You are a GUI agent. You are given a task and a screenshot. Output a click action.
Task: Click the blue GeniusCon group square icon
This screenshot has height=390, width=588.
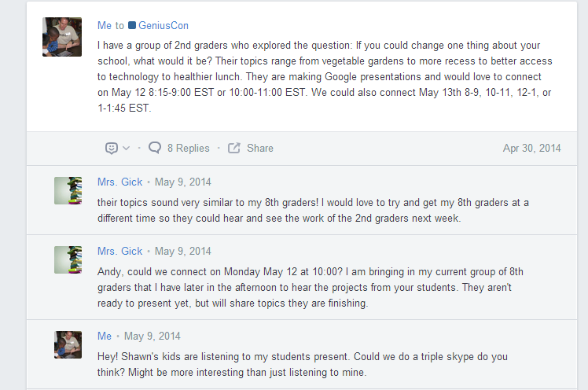tap(132, 26)
